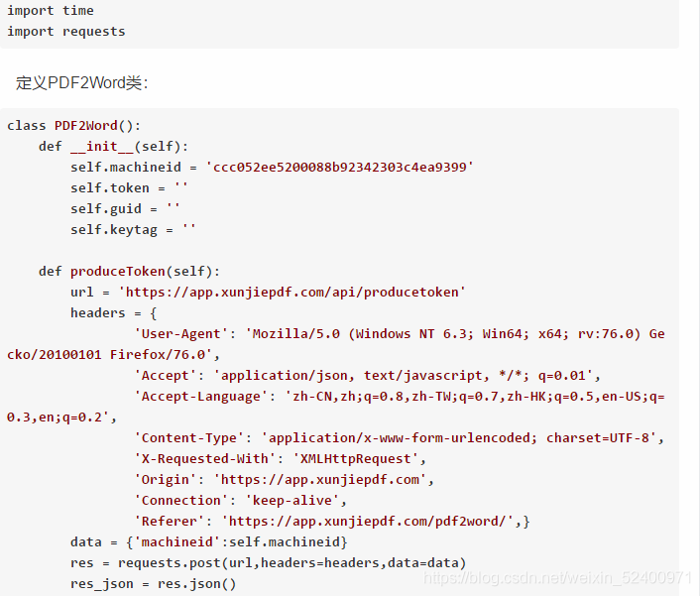Click the class name PDF2Word
The height and width of the screenshot is (596, 700).
point(85,126)
